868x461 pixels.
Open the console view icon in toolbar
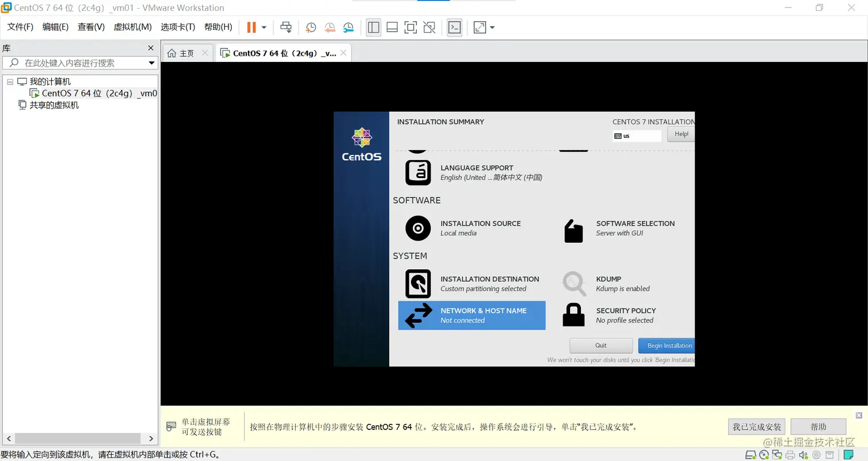pyautogui.click(x=455, y=27)
